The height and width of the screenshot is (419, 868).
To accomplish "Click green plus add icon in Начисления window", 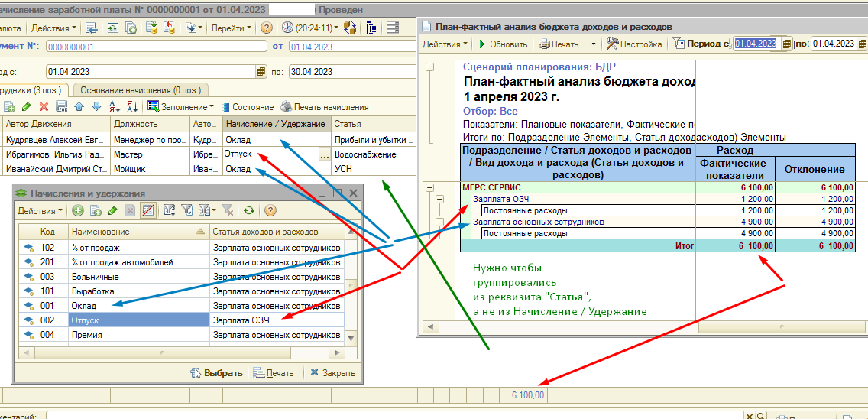I will click(78, 210).
